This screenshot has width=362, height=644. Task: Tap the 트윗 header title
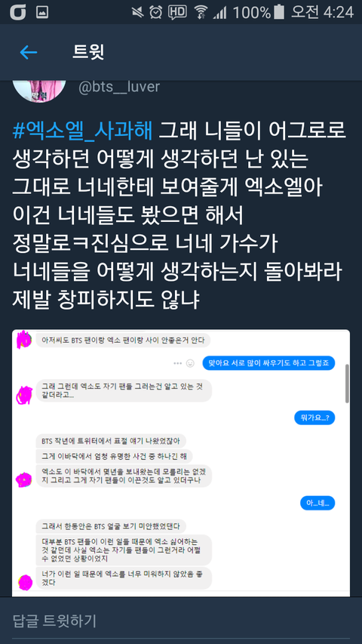(88, 52)
